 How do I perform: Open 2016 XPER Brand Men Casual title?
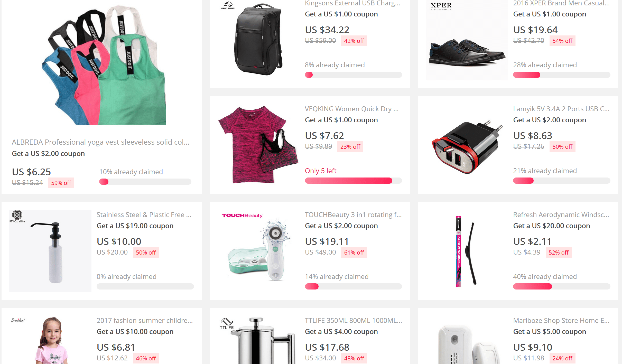[561, 3]
